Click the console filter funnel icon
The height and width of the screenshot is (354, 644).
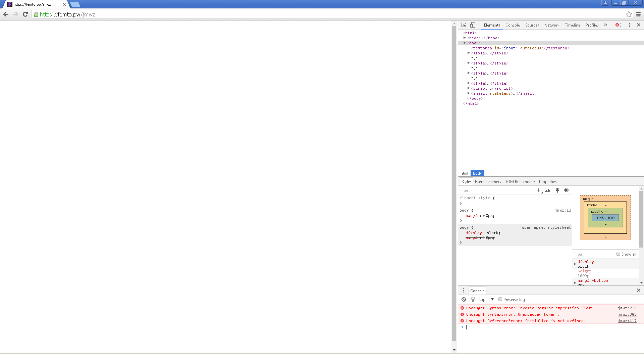click(473, 300)
